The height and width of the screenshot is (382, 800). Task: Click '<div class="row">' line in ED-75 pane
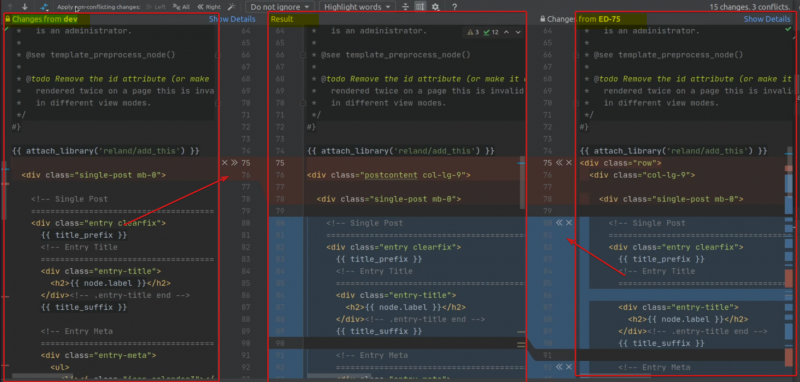[x=620, y=163]
